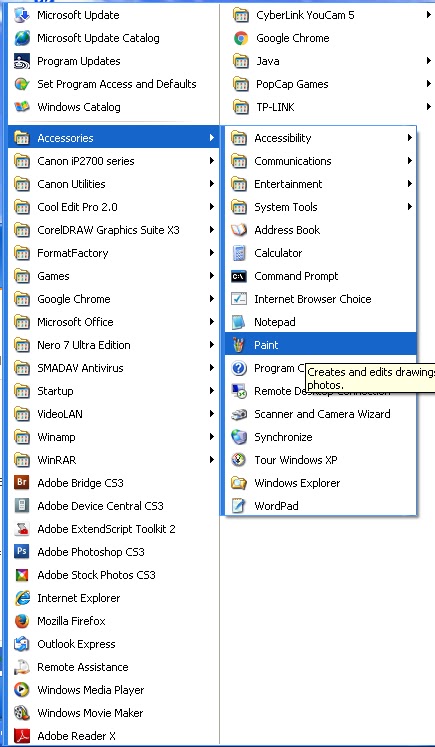Launch Calculator from the Accessories submenu
Screen dimensions: 435x747
coord(321,253)
